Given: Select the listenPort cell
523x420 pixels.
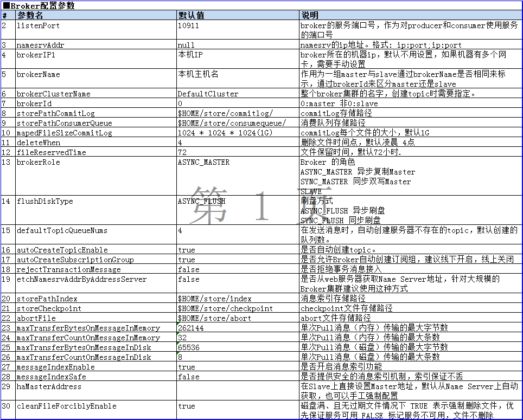Looking at the screenshot, I should 96,30.
